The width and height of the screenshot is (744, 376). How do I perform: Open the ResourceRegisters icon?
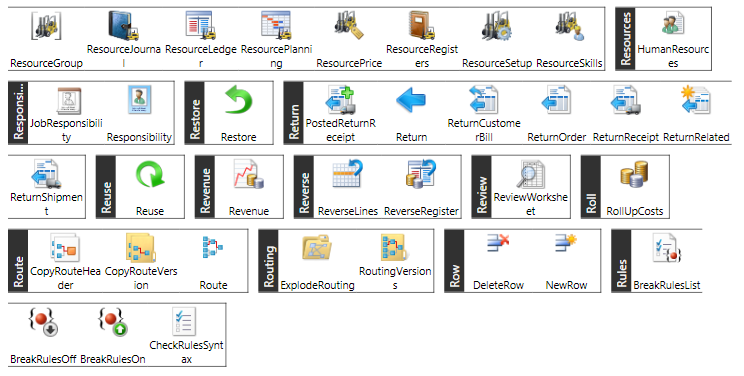pyautogui.click(x=422, y=26)
